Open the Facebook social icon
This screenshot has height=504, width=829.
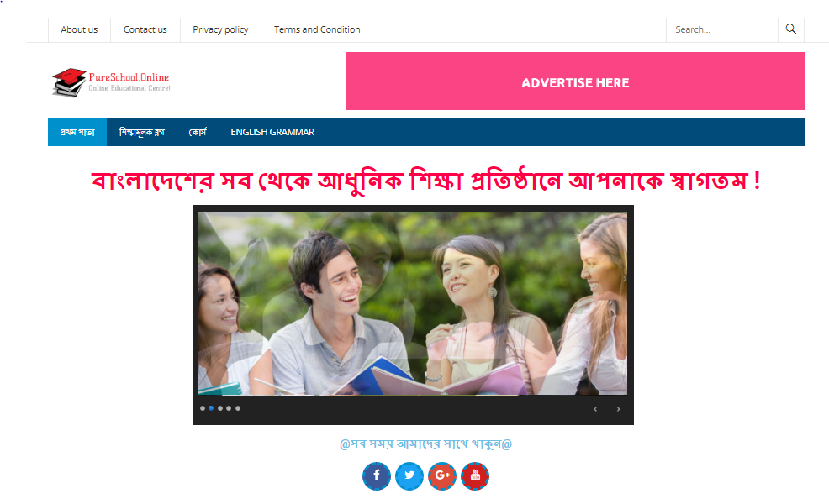click(x=377, y=476)
